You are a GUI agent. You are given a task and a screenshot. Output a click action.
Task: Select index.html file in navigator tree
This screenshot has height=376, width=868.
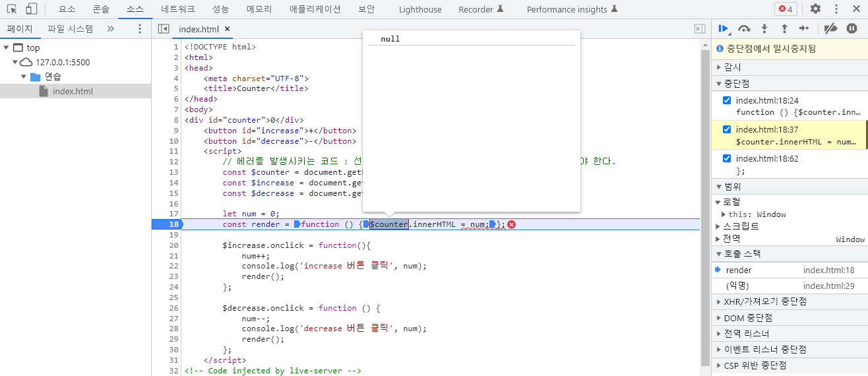pos(73,91)
